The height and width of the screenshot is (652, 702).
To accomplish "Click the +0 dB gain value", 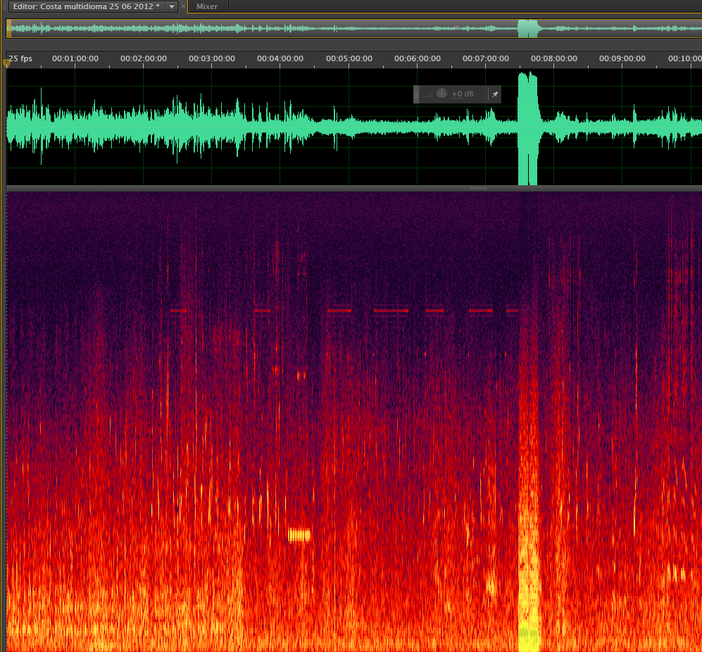I will 462,94.
